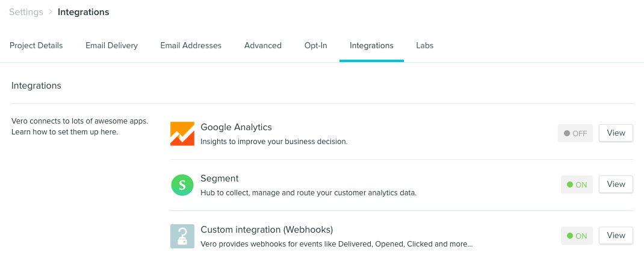Click the Custom integration webhooks icon
Viewport: 644px width, 261px height.
click(x=182, y=236)
